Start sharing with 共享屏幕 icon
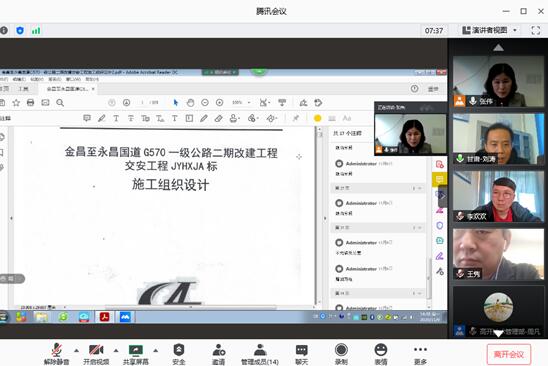The width and height of the screenshot is (548, 366). (x=136, y=354)
